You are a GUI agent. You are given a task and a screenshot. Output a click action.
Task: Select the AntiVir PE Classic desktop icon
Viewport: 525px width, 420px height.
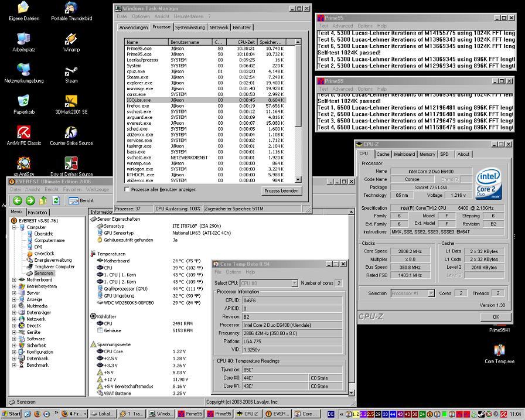click(x=24, y=136)
